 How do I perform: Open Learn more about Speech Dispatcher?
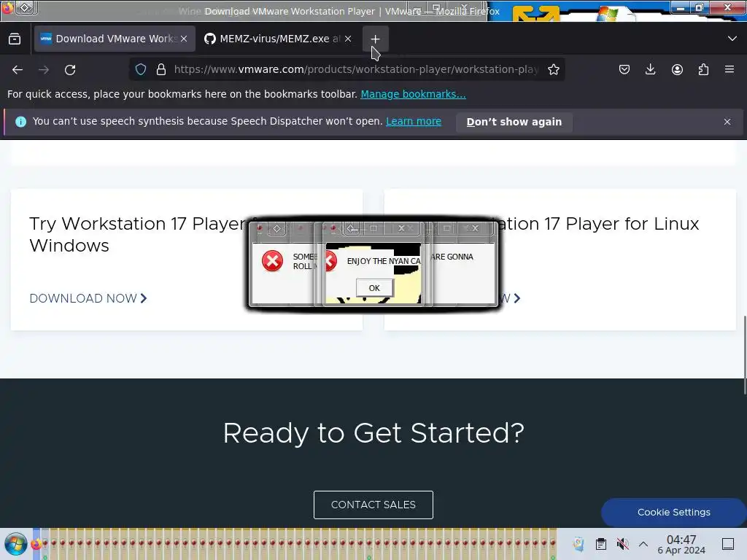tap(414, 122)
